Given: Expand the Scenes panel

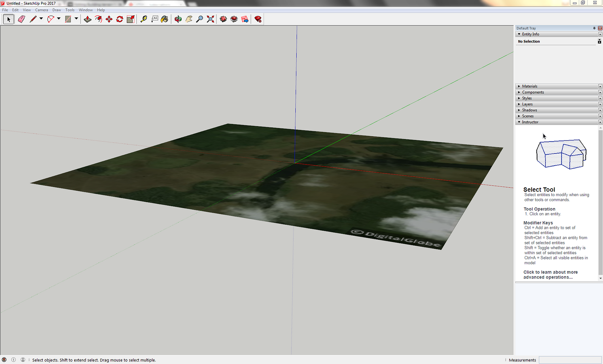Looking at the screenshot, I should (519, 116).
